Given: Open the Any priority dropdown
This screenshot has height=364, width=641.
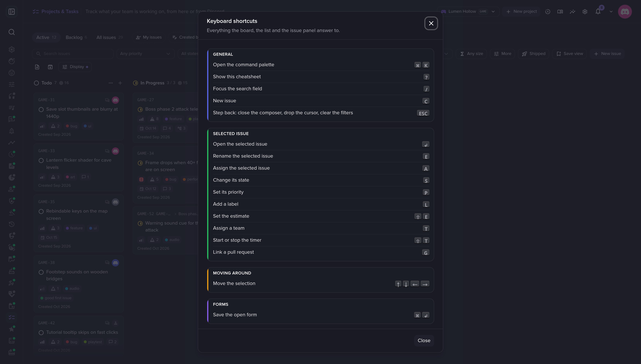Looking at the screenshot, I should [145, 54].
